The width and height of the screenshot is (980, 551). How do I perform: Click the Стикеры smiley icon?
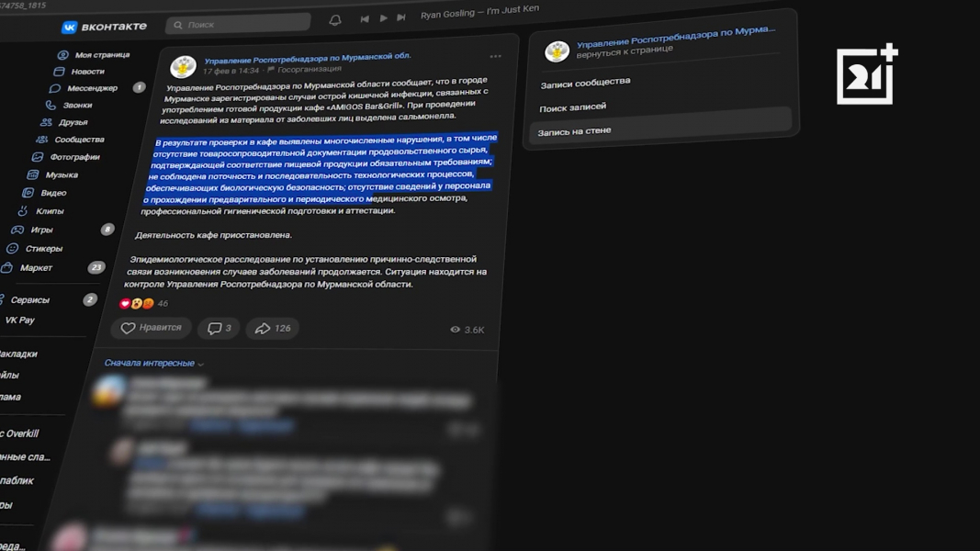coord(12,249)
